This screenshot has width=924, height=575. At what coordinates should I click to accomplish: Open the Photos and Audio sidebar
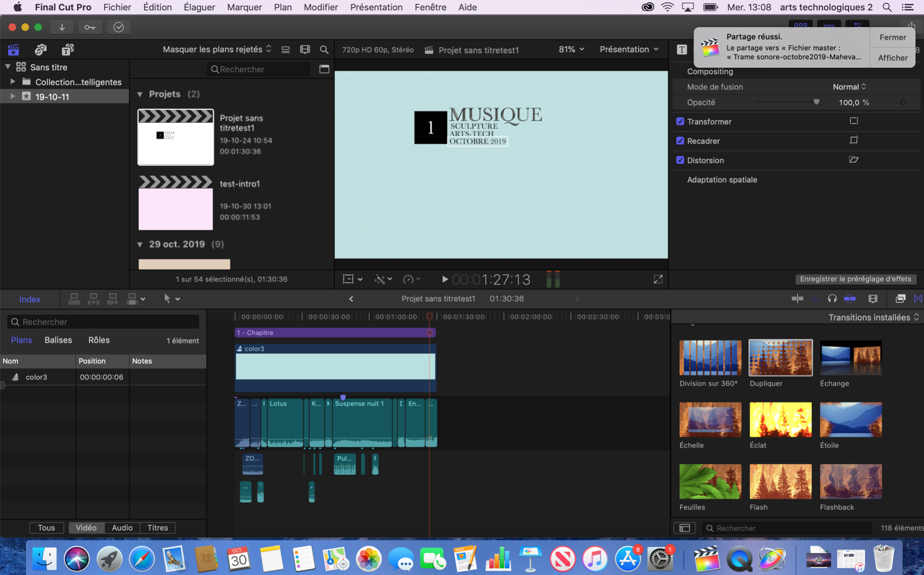tap(40, 50)
